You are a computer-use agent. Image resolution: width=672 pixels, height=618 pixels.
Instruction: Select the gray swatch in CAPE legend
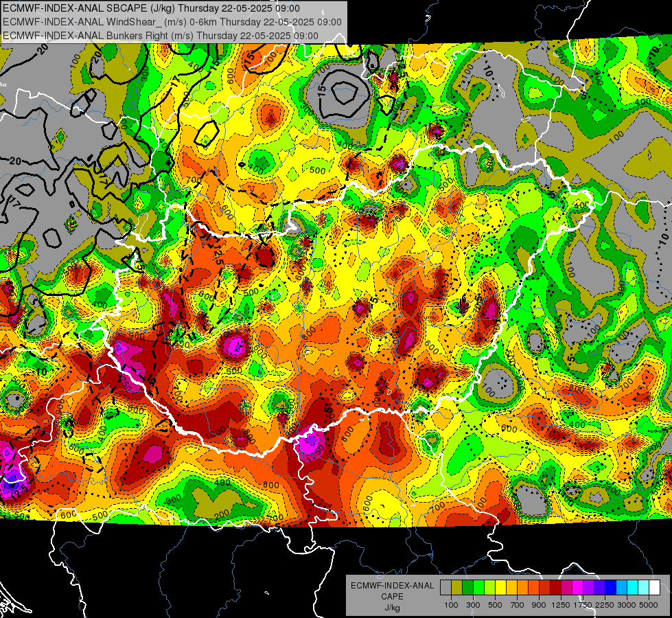point(445,588)
